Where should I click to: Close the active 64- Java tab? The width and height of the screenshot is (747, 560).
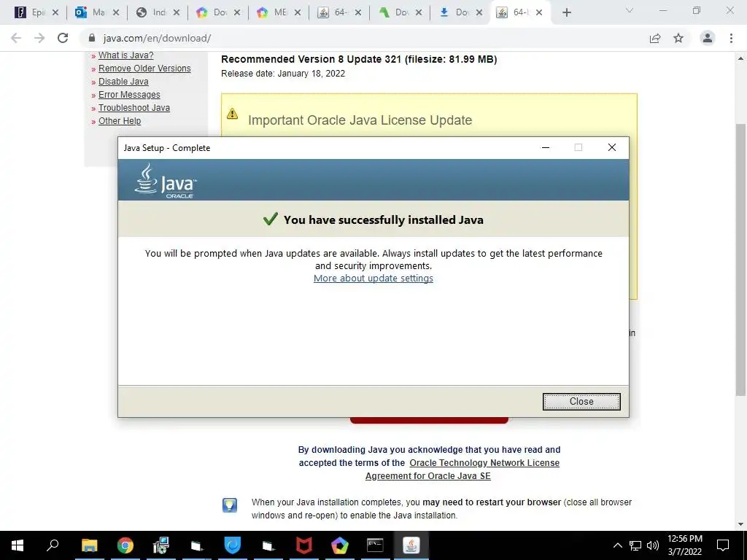tap(539, 13)
